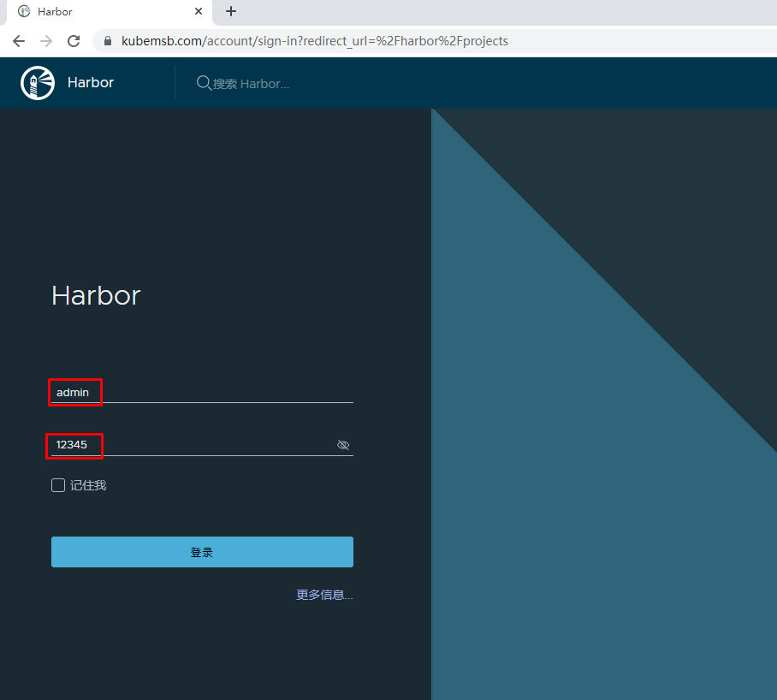This screenshot has height=700, width=777.
Task: Click the search magnifier icon
Action: tap(204, 83)
